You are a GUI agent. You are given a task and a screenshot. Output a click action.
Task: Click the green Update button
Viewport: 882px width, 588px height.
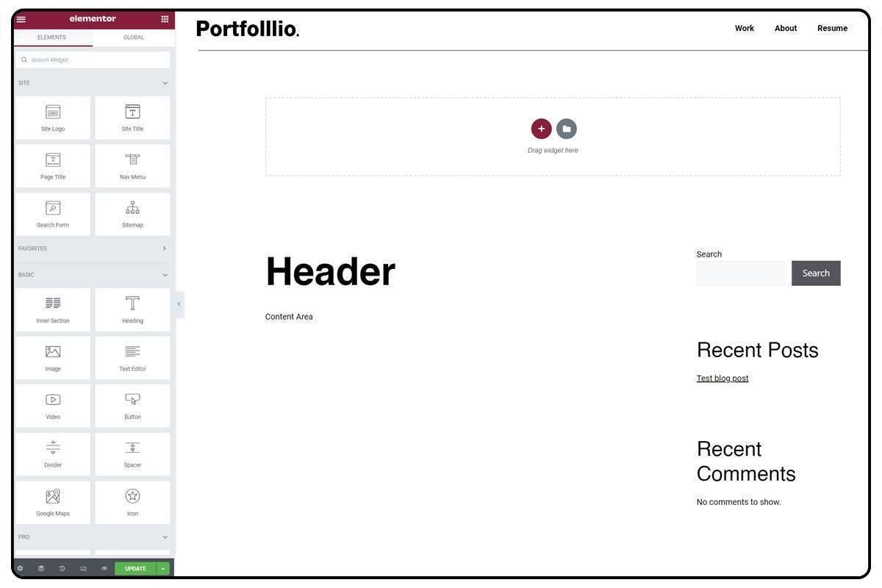click(135, 568)
